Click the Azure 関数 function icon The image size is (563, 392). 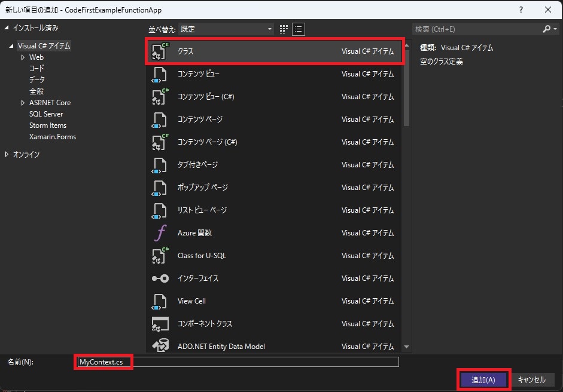click(160, 233)
